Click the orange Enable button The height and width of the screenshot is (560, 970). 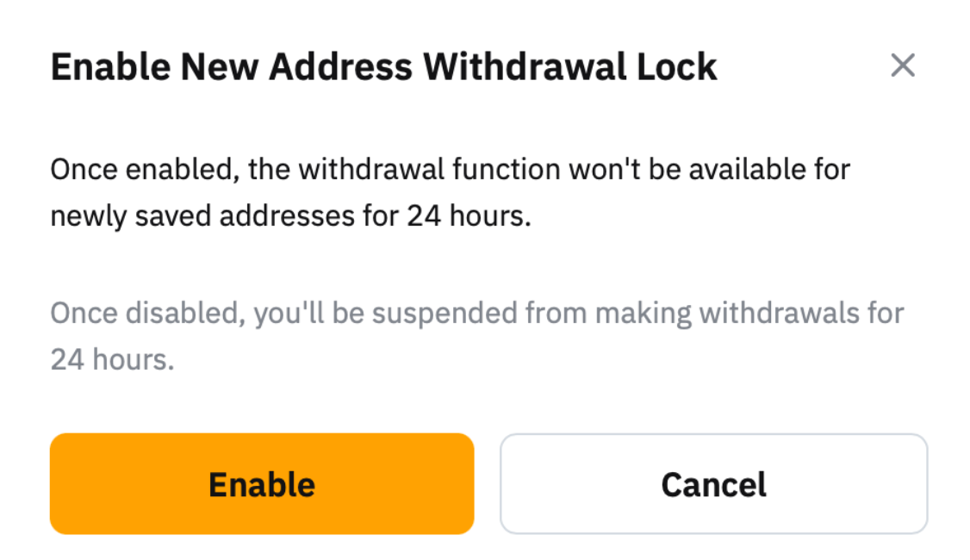click(262, 484)
